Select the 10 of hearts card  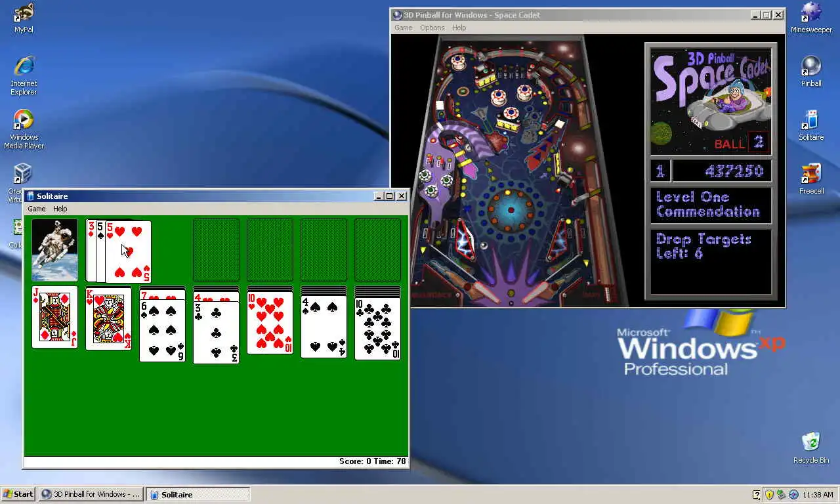(x=270, y=323)
